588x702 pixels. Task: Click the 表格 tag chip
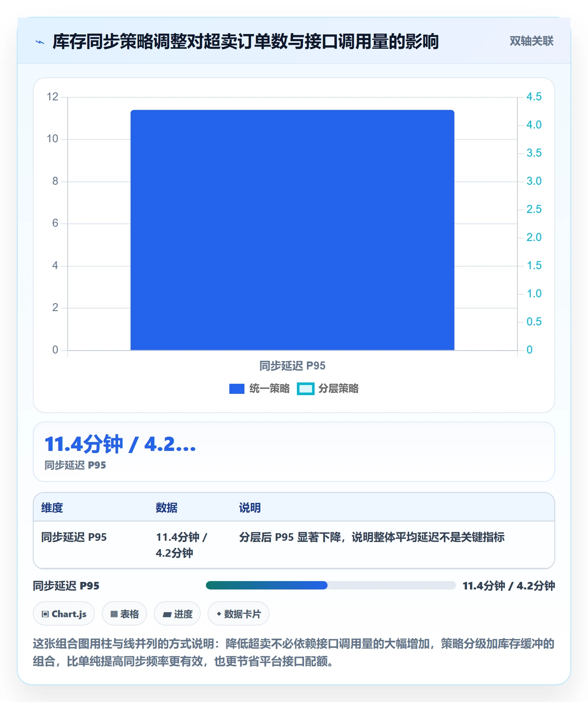(x=124, y=614)
